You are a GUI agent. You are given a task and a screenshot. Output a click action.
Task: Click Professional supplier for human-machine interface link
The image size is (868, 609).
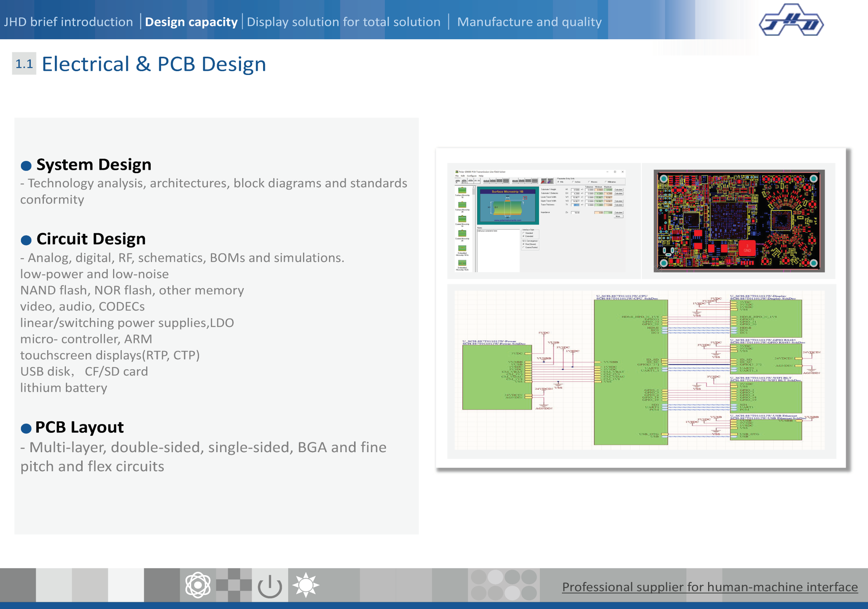click(x=710, y=587)
